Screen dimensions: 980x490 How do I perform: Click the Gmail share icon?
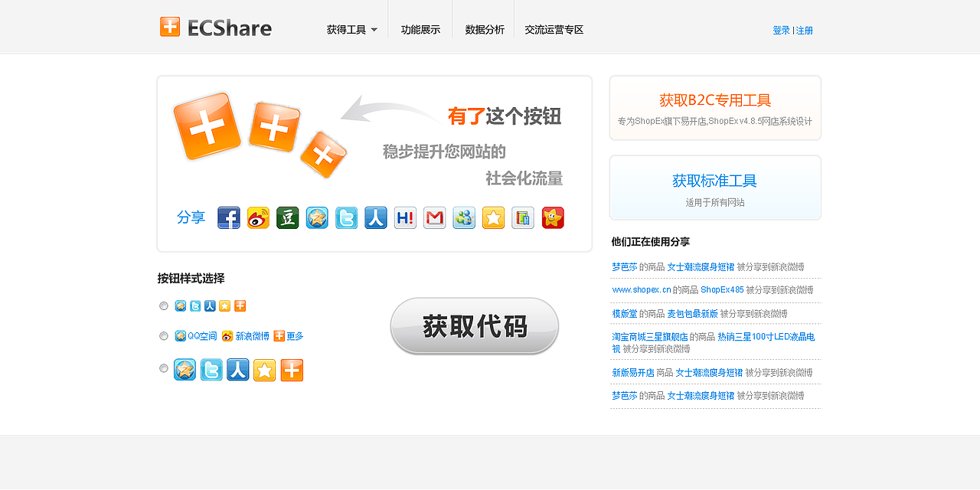tap(434, 218)
